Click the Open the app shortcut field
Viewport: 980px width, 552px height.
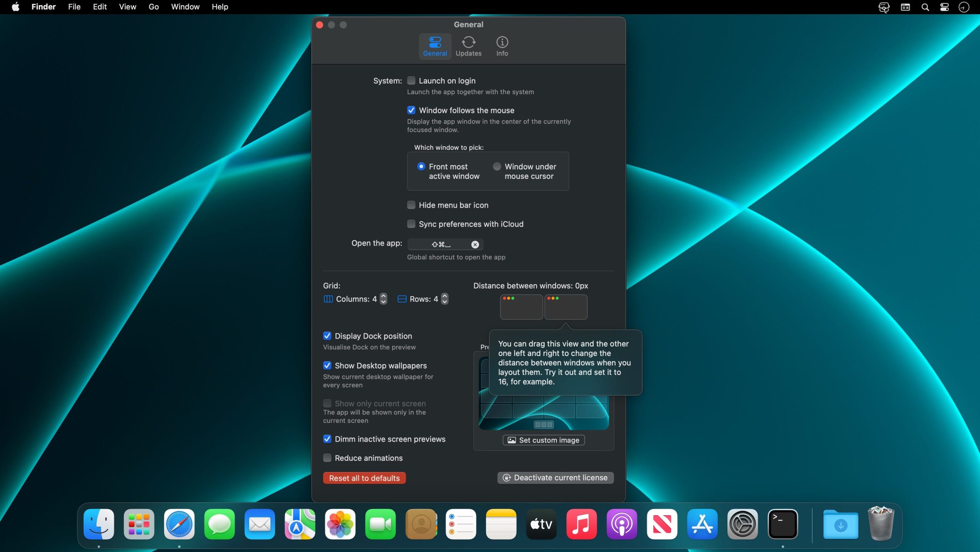point(440,244)
